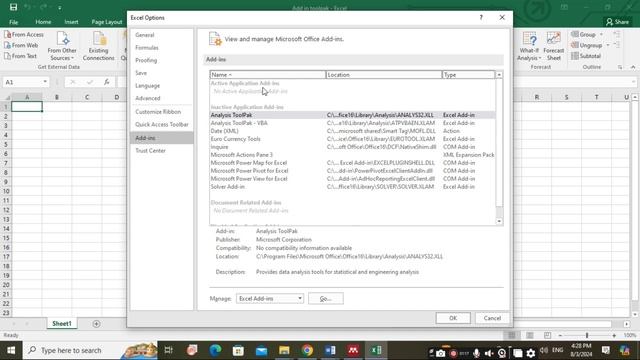Open Word from taskbar
Screen dimensions: 640x360
(x=330, y=350)
